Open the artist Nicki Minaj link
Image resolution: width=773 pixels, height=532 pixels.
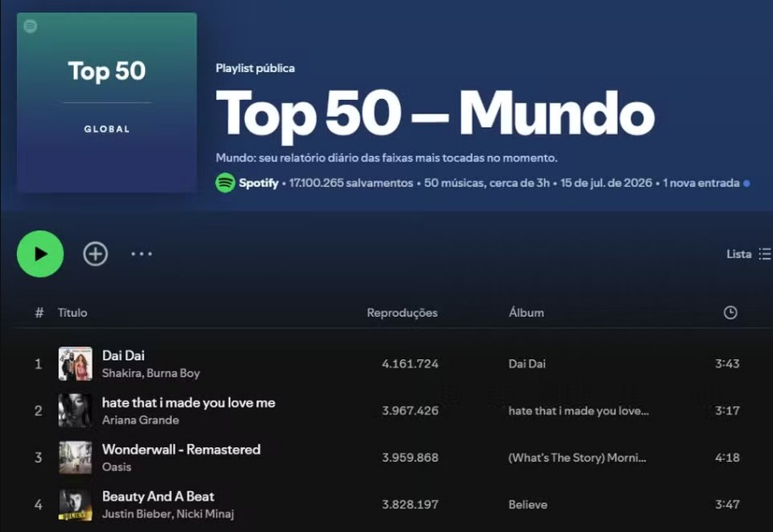(205, 513)
